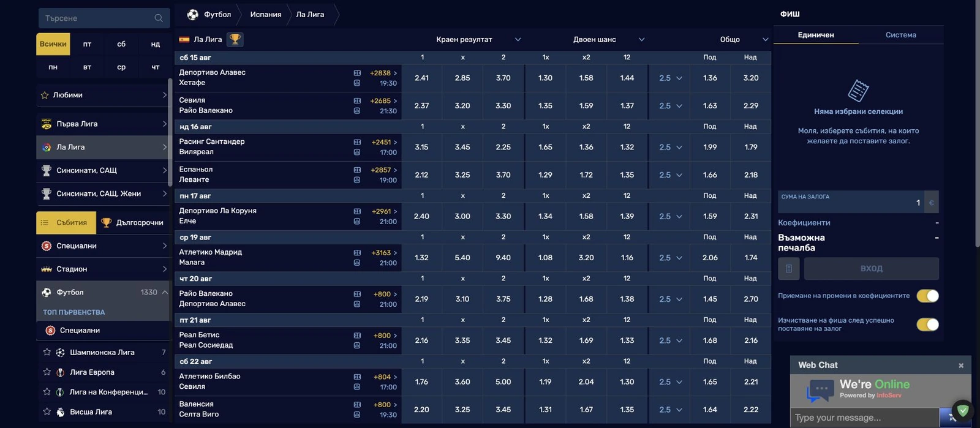Screen dimensions: 980x428
Task: Favorite Лига Европа with its star icon
Action: (x=47, y=372)
